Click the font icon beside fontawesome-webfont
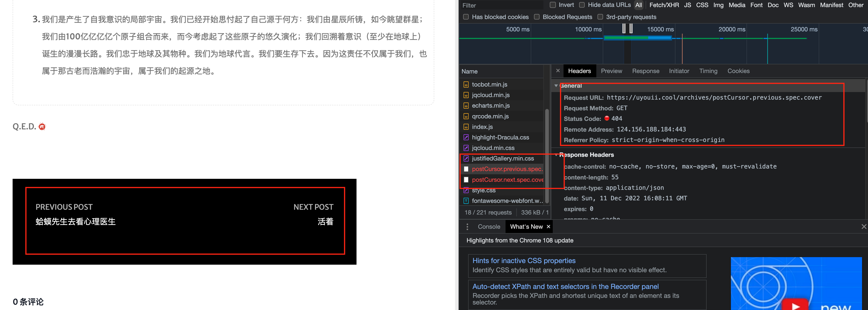This screenshot has width=868, height=310. (x=466, y=201)
